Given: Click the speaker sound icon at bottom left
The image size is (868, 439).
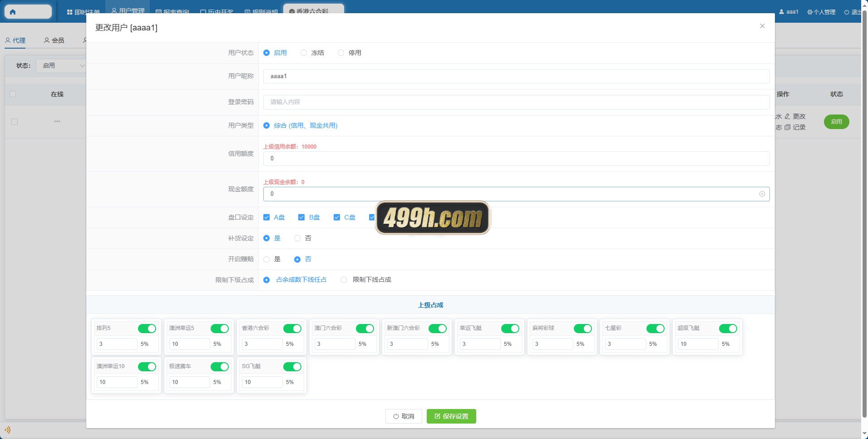Looking at the screenshot, I should [x=7, y=429].
